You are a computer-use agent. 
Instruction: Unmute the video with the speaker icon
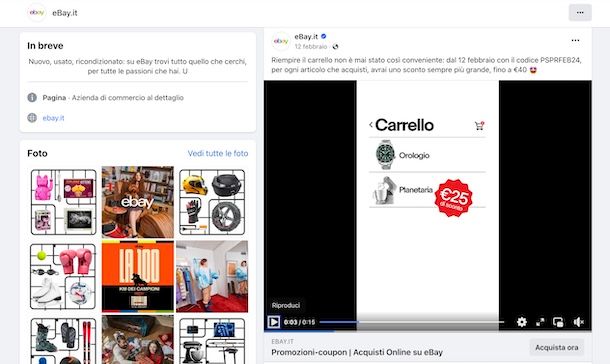click(x=578, y=322)
